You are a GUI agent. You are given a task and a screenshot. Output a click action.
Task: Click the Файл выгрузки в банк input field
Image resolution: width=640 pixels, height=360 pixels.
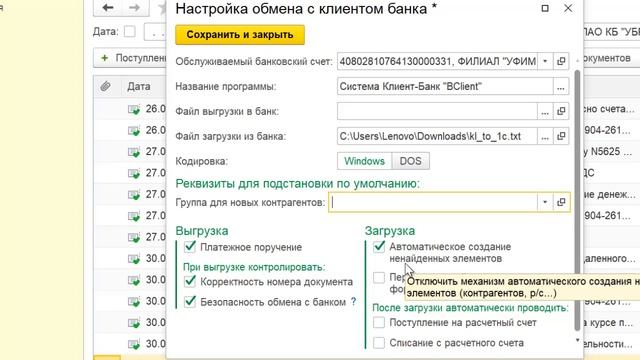tap(437, 111)
